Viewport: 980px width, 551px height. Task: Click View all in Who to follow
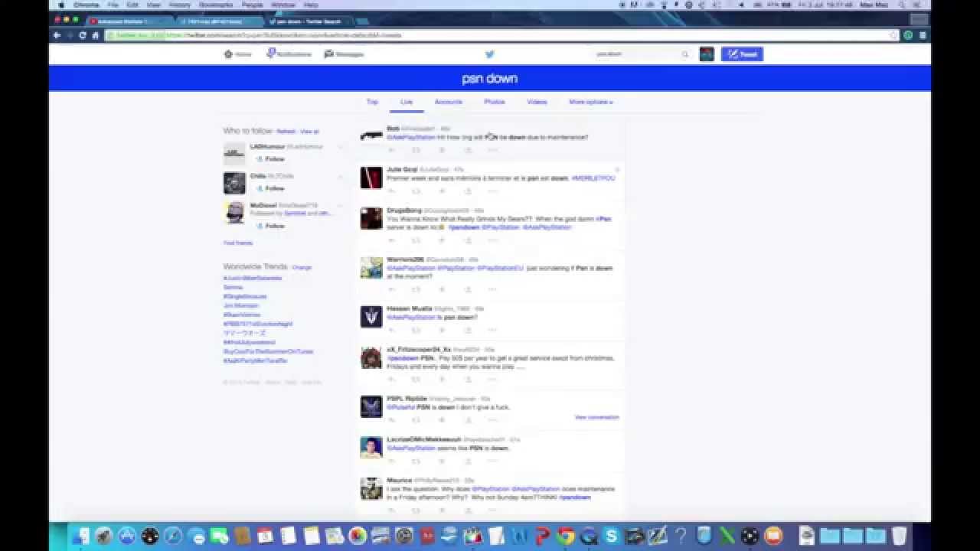coord(310,132)
